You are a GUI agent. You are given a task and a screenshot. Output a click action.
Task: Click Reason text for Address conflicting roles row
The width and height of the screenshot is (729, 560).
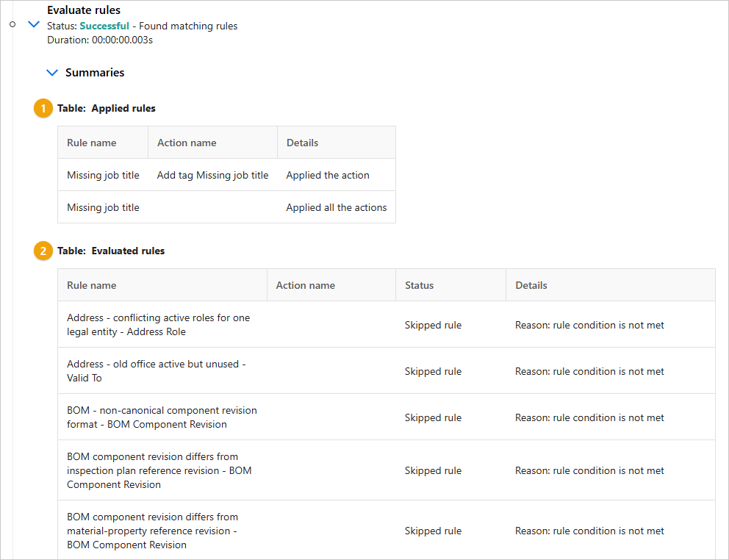pos(589,325)
